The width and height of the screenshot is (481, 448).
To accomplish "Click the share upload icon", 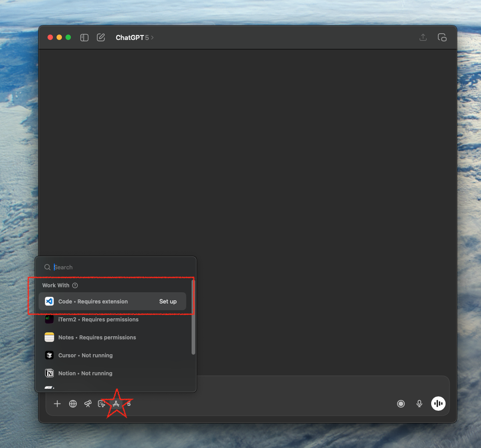I will click(x=423, y=37).
